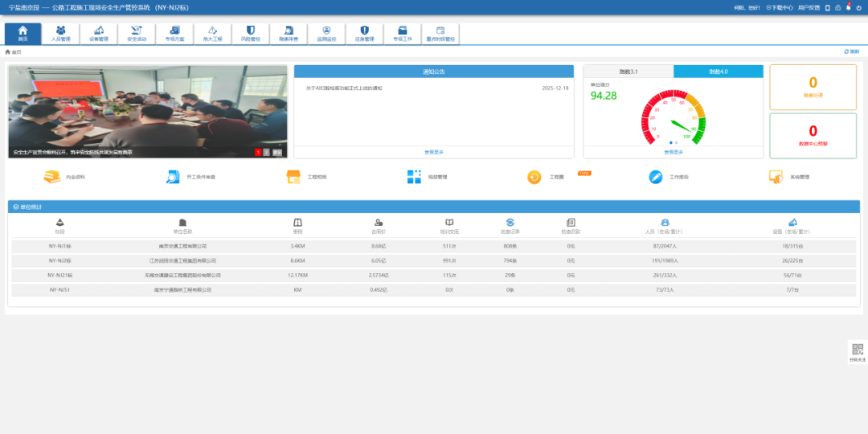
Task: Click the power logout icon
Action: (x=858, y=8)
